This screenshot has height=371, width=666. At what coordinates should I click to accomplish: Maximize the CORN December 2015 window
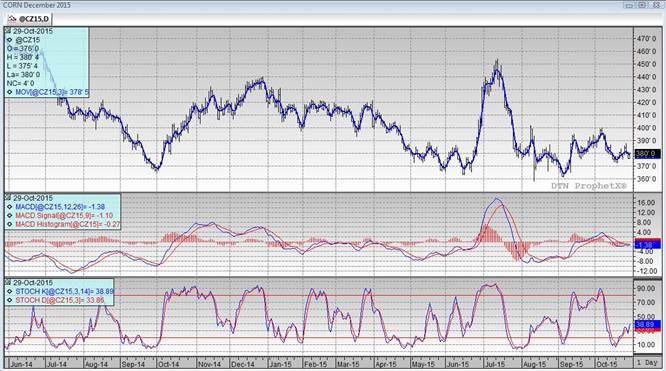click(642, 5)
